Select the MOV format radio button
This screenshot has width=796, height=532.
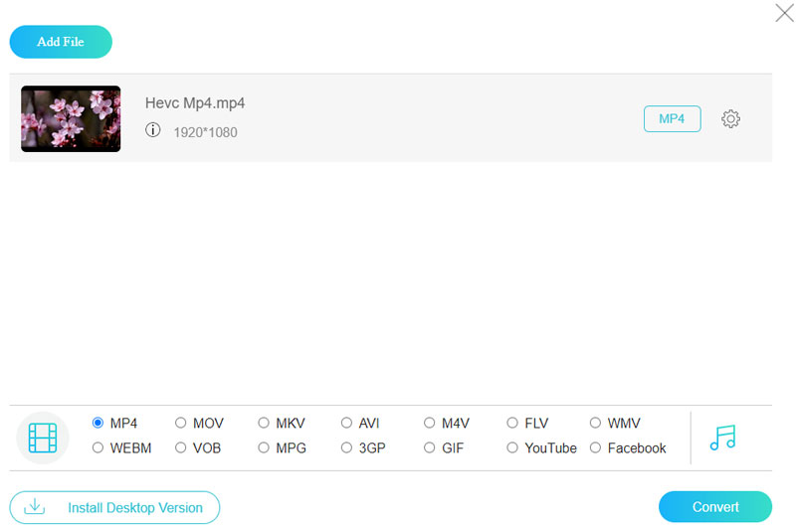point(181,423)
